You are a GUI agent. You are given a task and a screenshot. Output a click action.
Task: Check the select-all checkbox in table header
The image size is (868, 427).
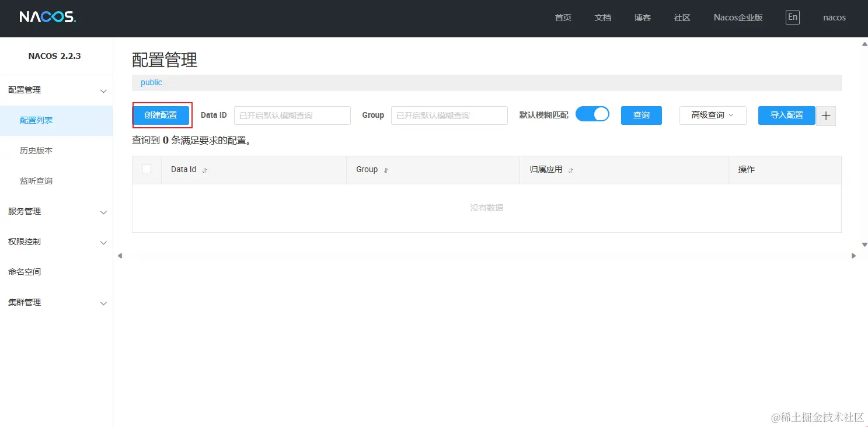(147, 169)
